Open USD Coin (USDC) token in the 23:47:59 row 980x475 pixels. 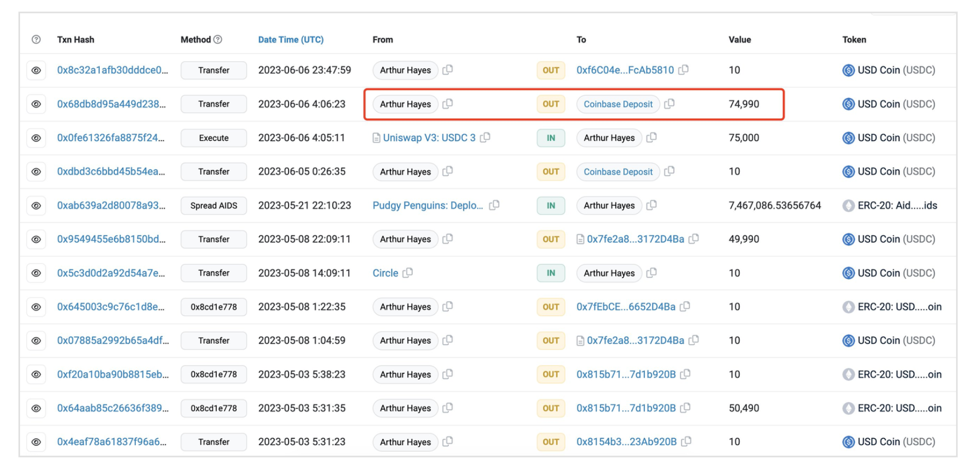click(x=896, y=70)
